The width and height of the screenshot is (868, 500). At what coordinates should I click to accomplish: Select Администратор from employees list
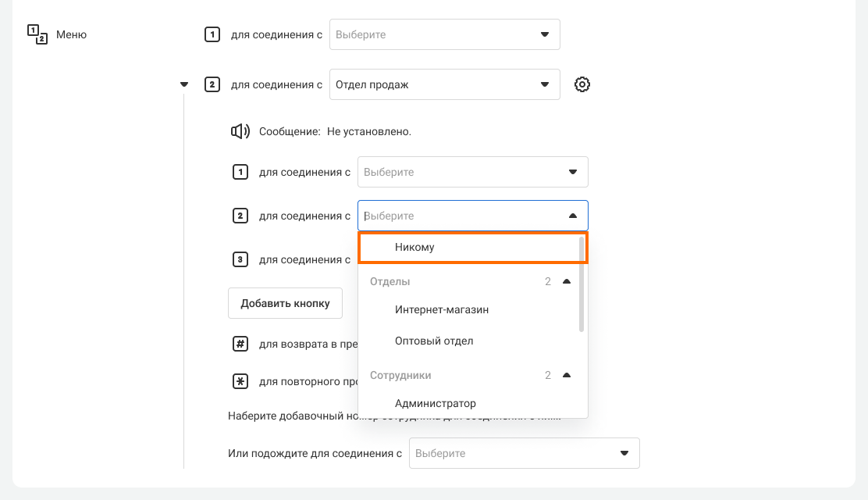tap(436, 403)
